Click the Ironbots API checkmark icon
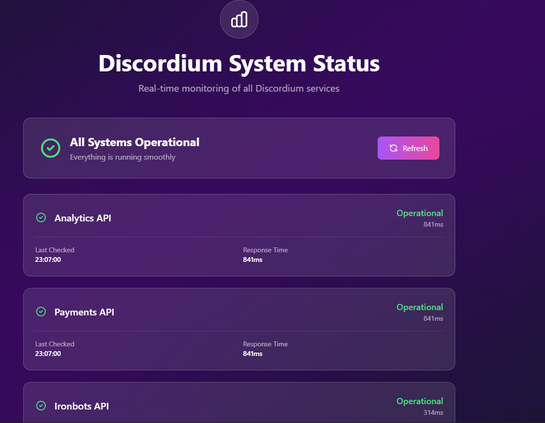The image size is (545, 423). coord(41,406)
